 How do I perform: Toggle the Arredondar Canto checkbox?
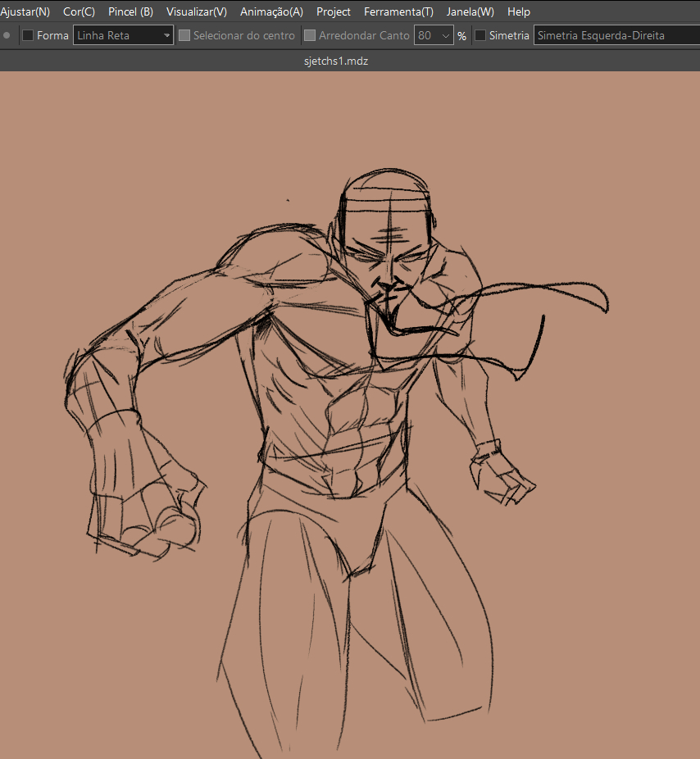[310, 35]
